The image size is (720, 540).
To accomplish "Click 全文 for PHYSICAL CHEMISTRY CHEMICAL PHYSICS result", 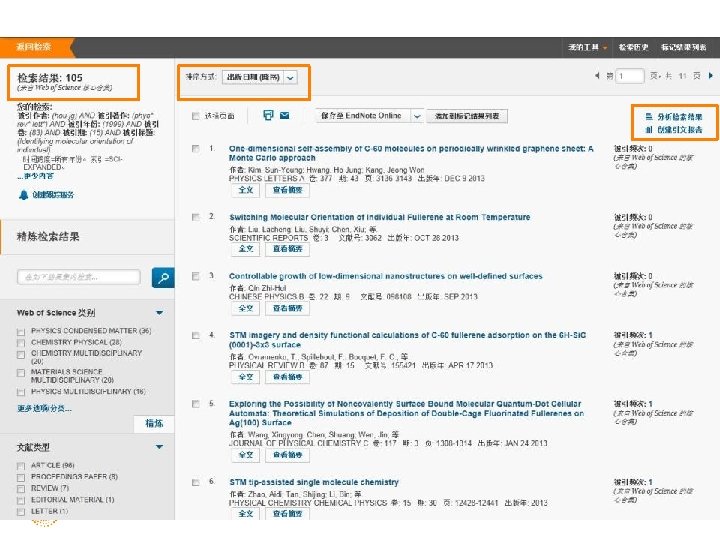I will click(x=246, y=514).
